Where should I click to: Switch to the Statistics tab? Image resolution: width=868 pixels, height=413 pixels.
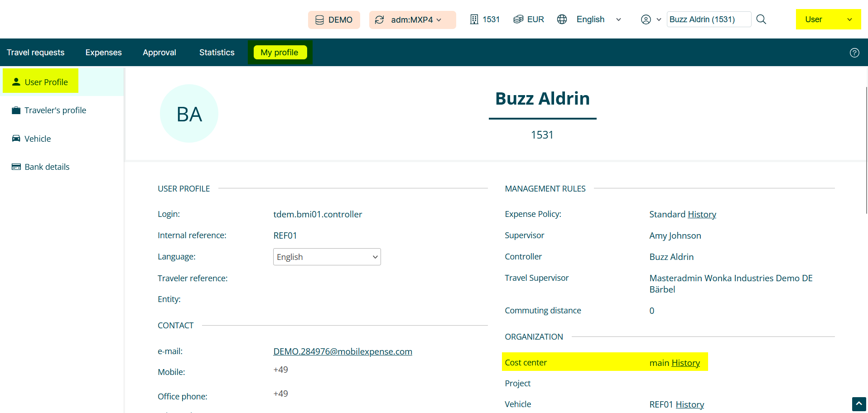217,53
